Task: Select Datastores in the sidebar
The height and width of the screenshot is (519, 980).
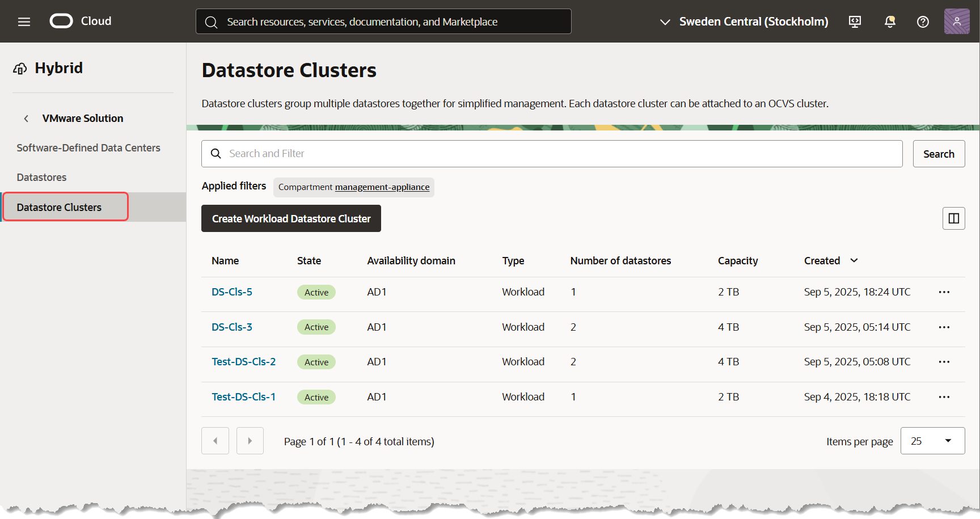Action: pos(41,177)
